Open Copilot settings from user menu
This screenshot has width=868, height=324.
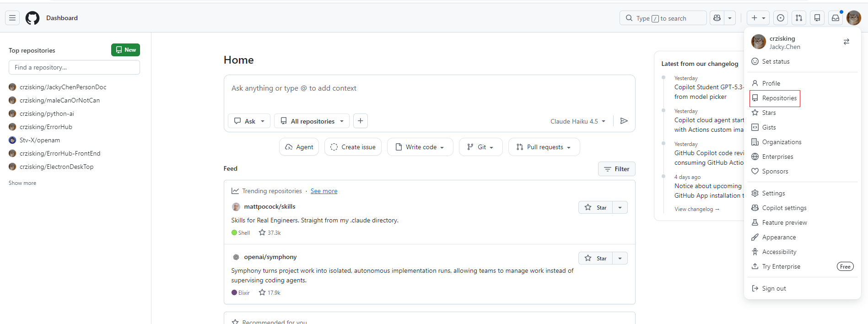[x=803, y=208]
